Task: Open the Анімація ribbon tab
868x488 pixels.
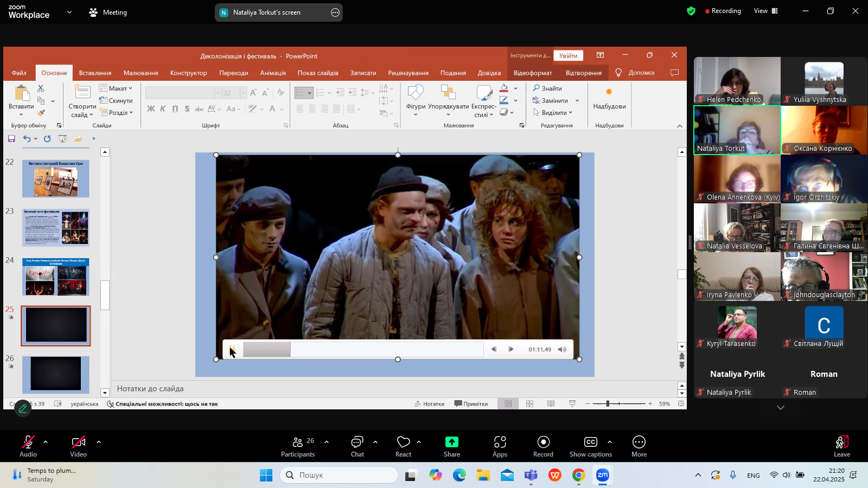Action: pyautogui.click(x=273, y=73)
